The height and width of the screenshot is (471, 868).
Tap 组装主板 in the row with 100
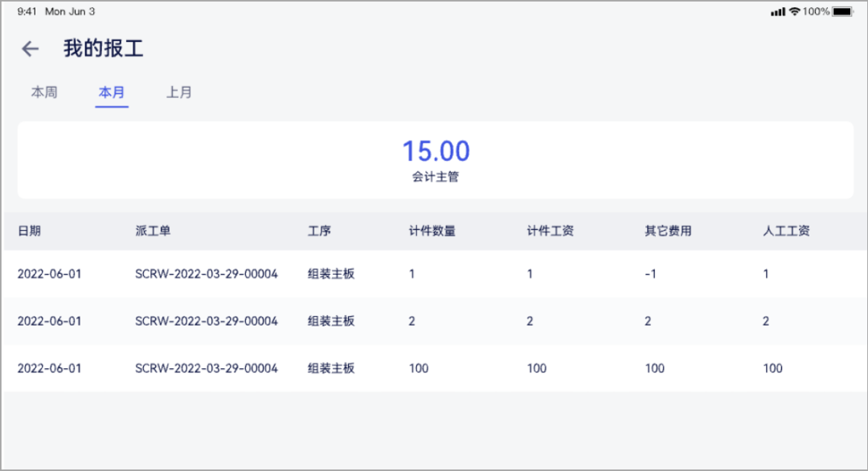[331, 368]
